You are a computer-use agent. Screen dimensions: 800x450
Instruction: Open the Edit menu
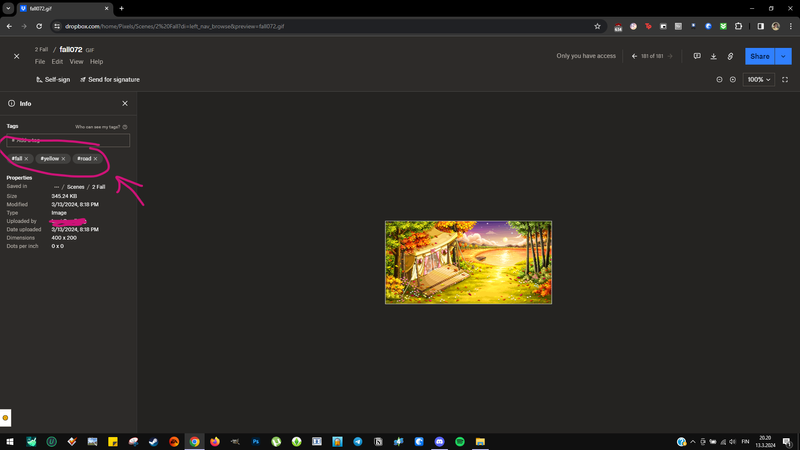[x=57, y=62]
